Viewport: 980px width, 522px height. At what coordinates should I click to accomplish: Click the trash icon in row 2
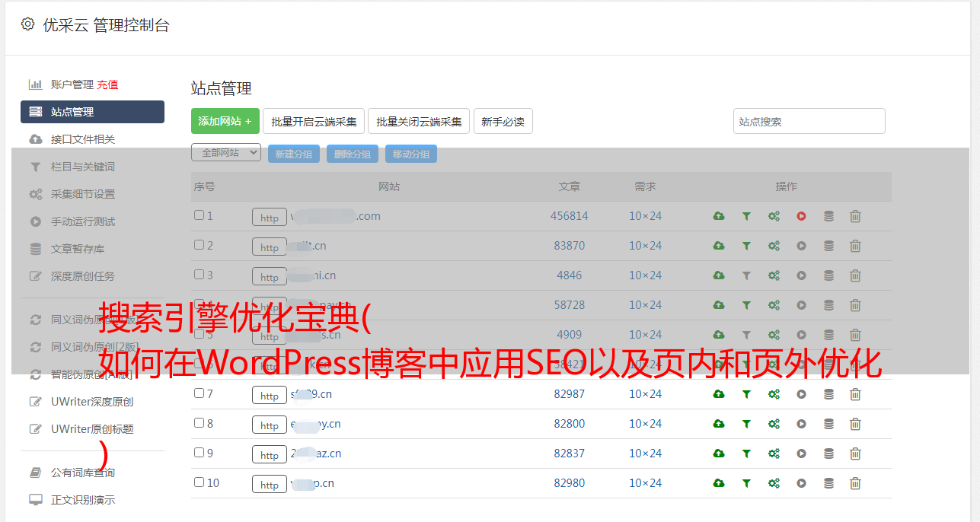click(855, 246)
